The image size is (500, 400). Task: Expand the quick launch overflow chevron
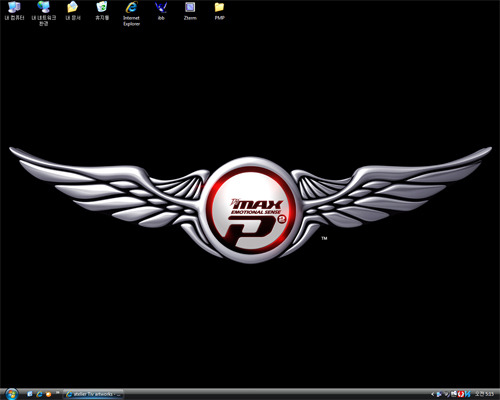(57, 392)
